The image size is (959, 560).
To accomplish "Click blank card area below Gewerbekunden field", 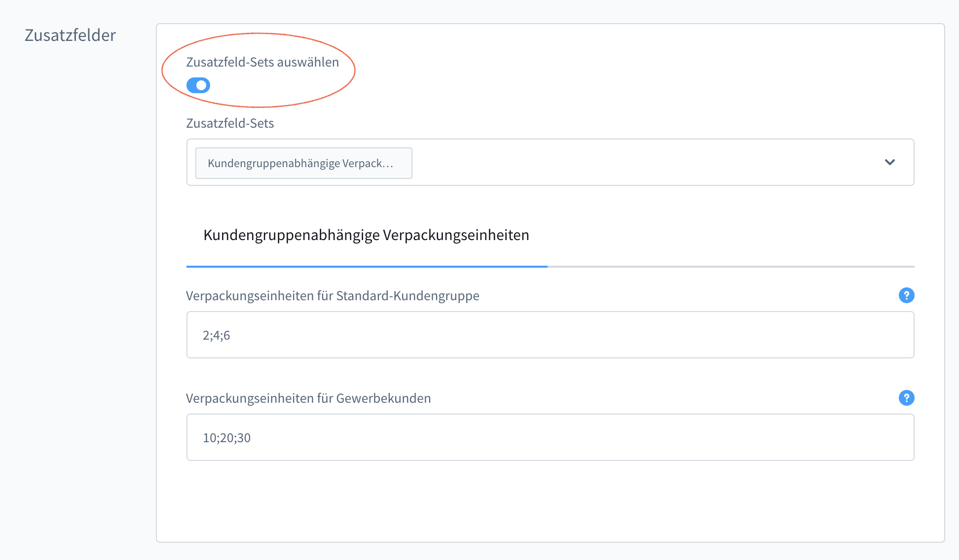I will tap(550, 500).
